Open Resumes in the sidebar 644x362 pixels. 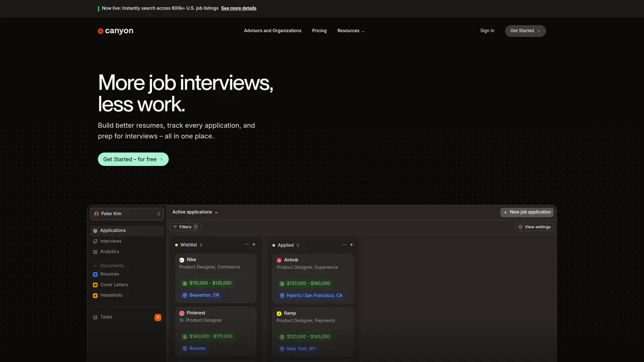tap(127, 275)
